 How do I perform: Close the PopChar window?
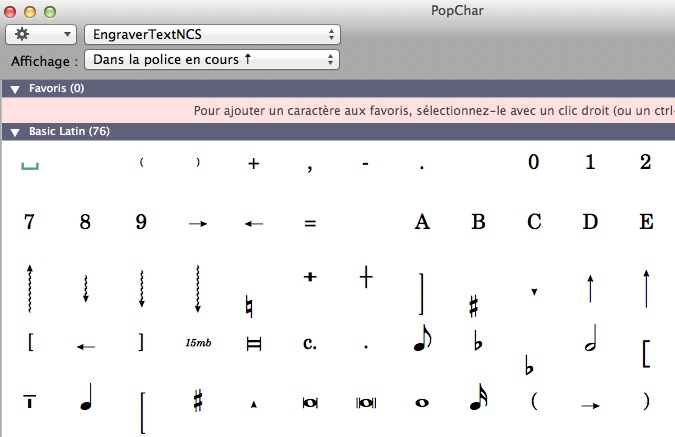tap(12, 11)
